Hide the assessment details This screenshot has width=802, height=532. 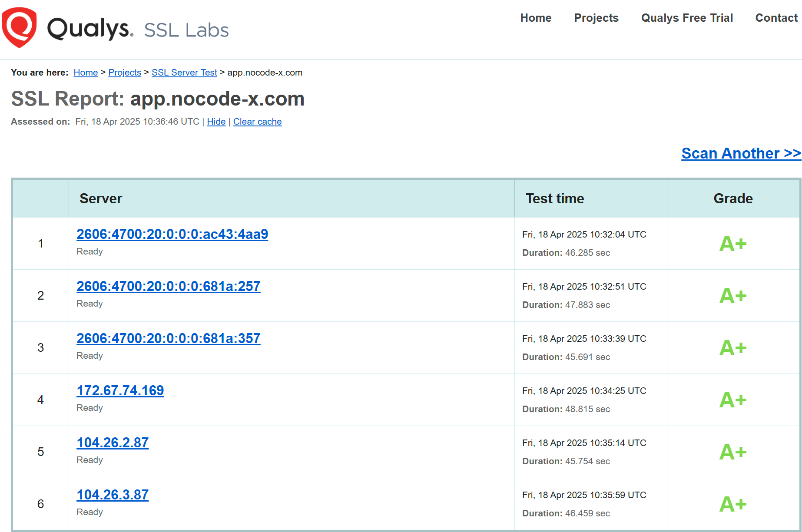[x=216, y=122]
